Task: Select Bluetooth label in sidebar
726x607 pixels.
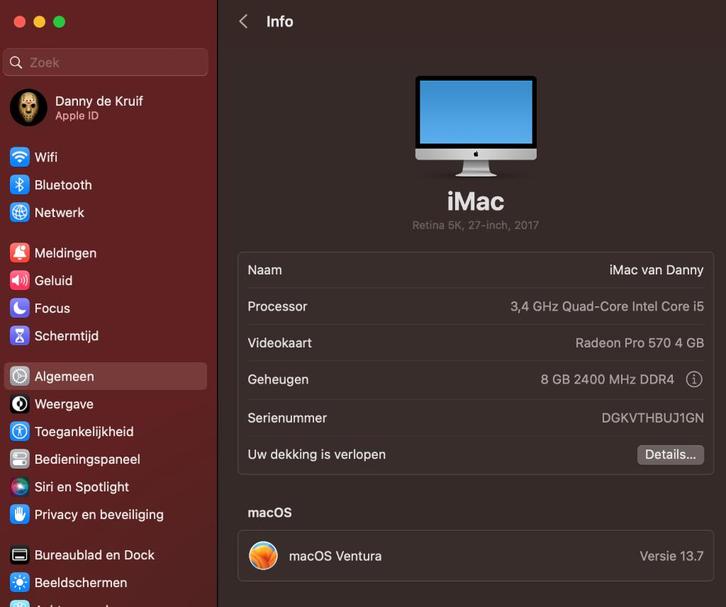Action: click(x=63, y=185)
